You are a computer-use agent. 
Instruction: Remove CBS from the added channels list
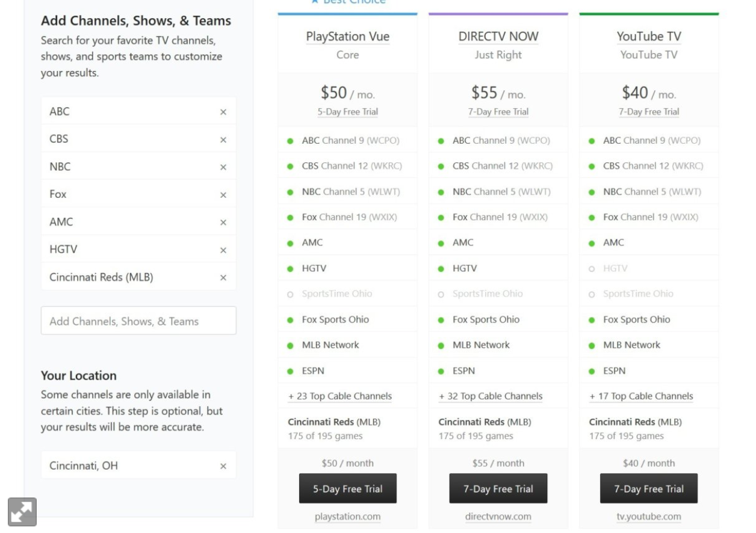(x=223, y=140)
